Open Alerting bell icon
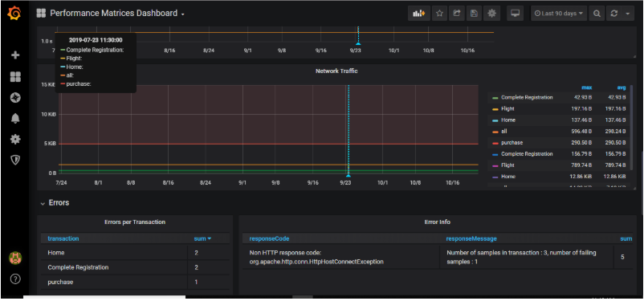This screenshot has width=644, height=301. pyautogui.click(x=15, y=119)
